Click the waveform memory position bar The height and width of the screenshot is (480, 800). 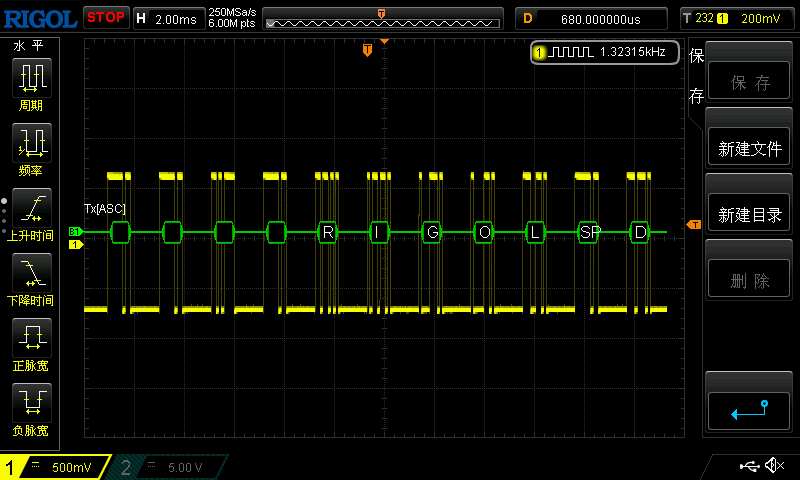pos(383,19)
